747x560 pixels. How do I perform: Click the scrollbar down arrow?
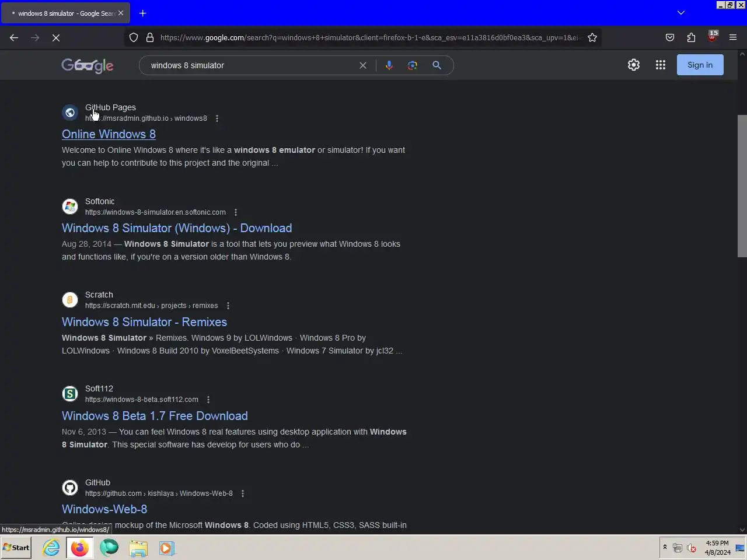coord(742,530)
